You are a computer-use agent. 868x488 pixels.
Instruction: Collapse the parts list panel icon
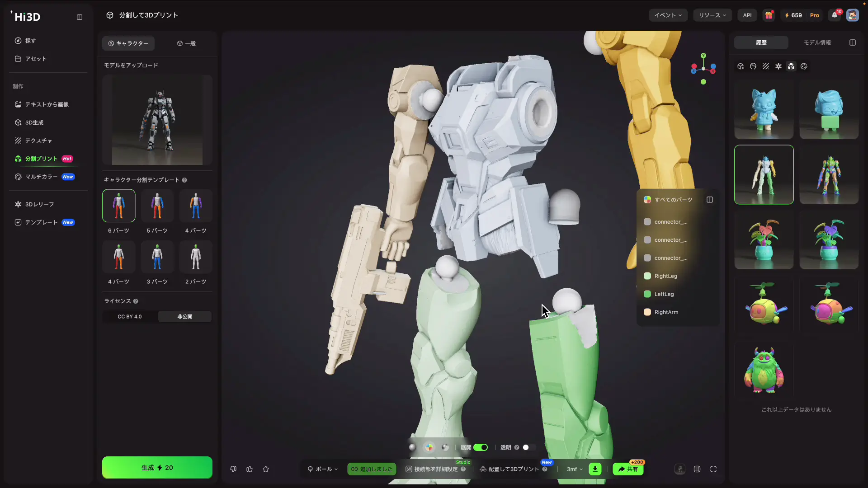[710, 200]
